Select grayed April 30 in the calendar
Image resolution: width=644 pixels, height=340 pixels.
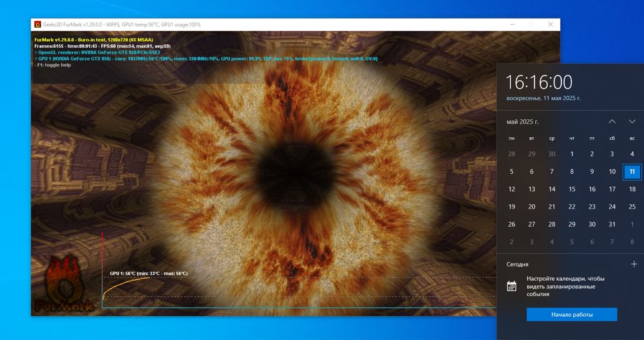(552, 154)
